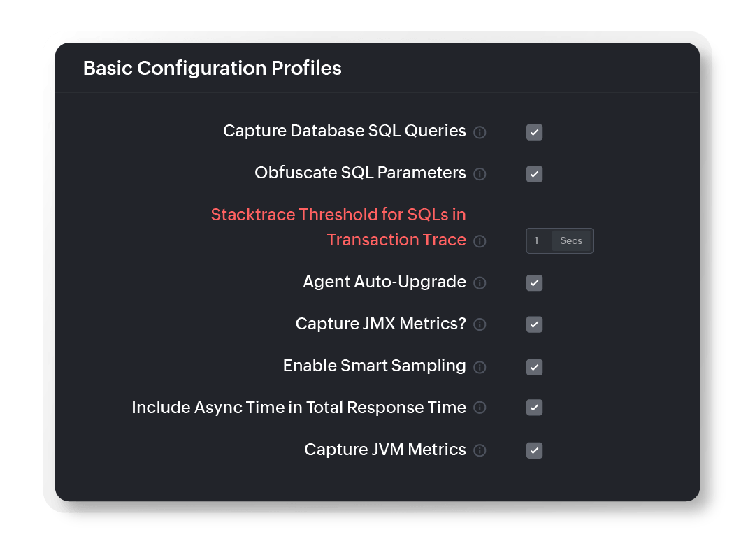Screen dimensions: 755x560
Task: Click info icon beside Capture Database SQL Queries
Action: pyautogui.click(x=480, y=132)
